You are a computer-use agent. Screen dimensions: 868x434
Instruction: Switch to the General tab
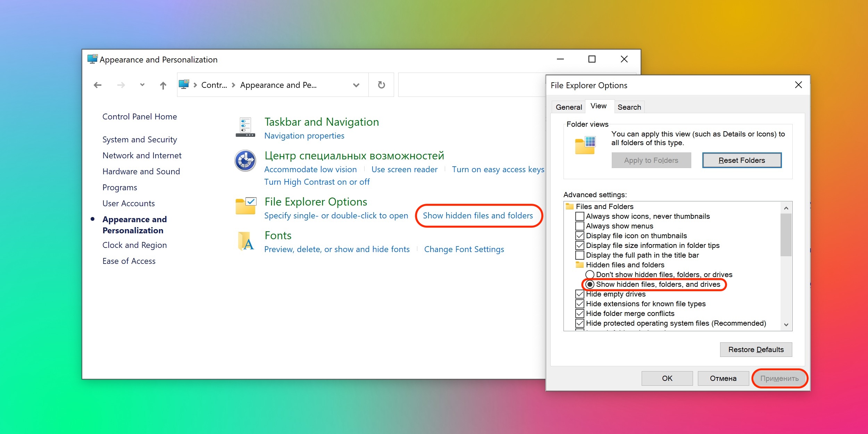coord(568,107)
